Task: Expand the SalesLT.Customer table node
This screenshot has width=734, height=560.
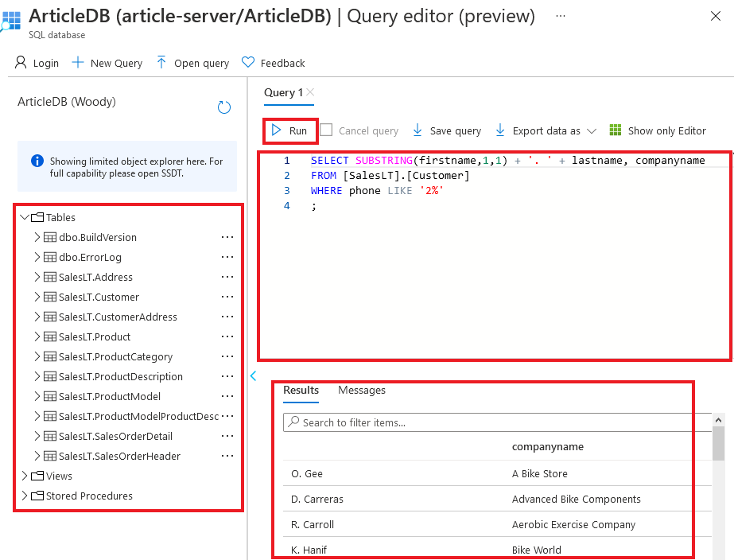Action: point(37,297)
